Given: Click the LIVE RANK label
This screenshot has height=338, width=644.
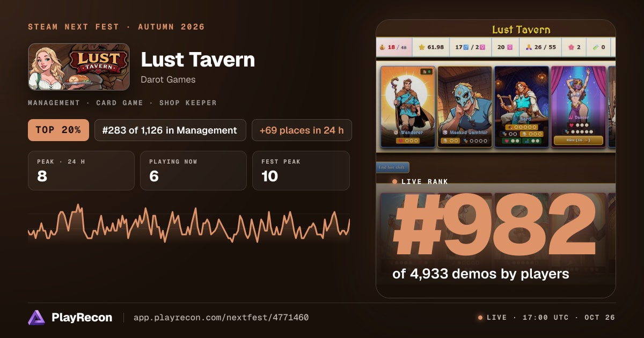Looking at the screenshot, I should 425,182.
